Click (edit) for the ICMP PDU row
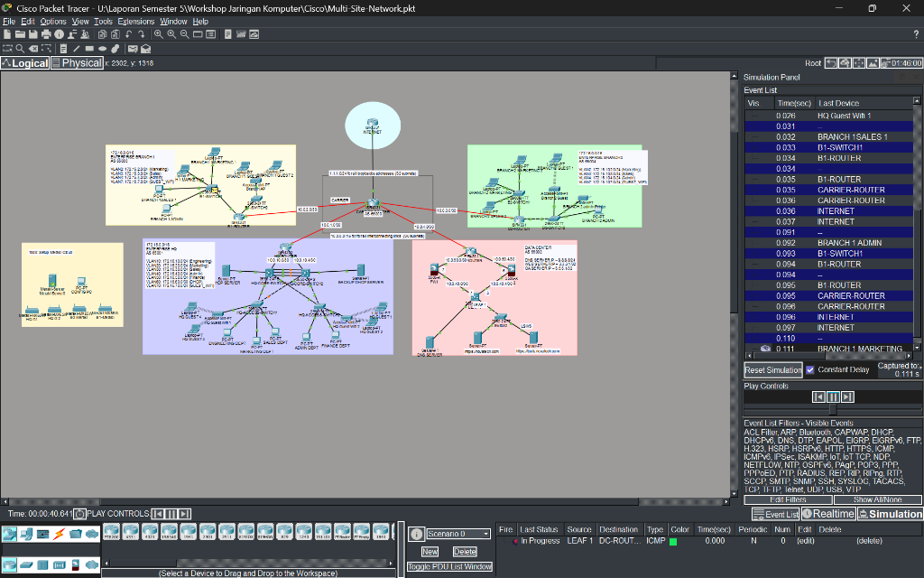This screenshot has height=578, width=924. click(805, 540)
